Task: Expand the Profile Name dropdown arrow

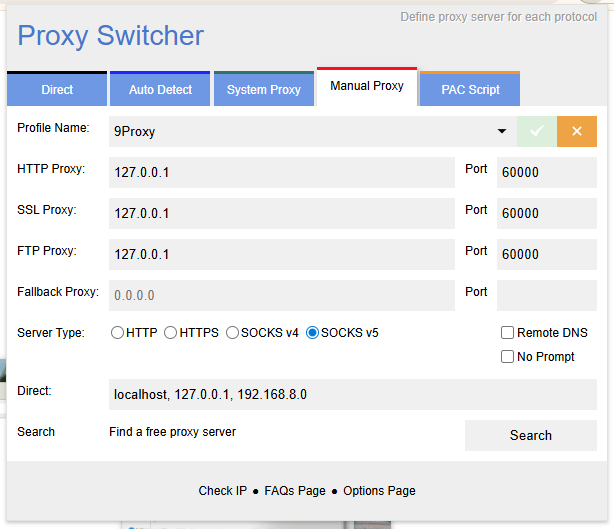Action: (501, 132)
